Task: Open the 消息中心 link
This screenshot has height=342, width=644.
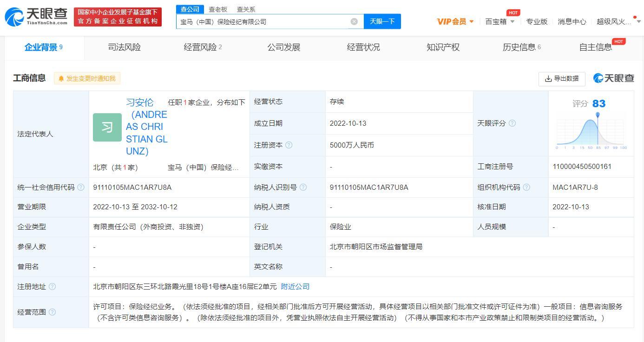Action: [x=572, y=21]
